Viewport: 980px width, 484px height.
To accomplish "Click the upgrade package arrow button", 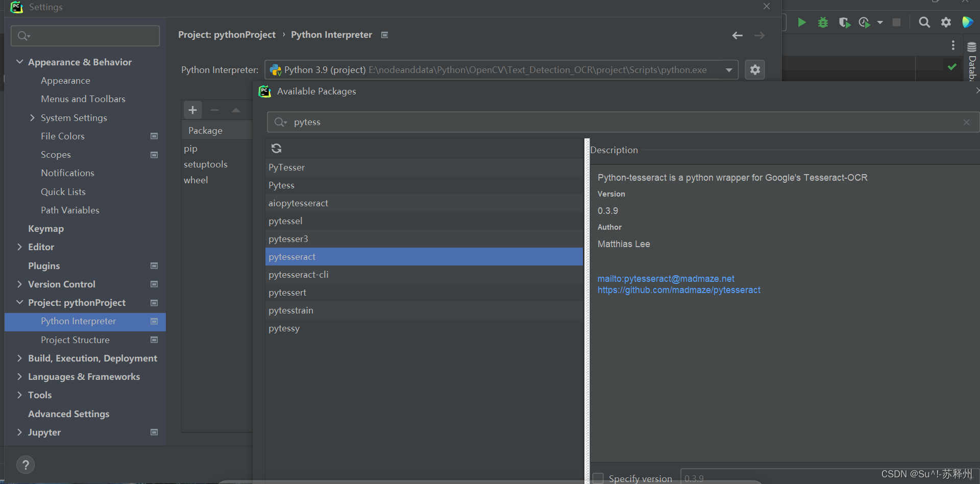I will click(236, 110).
